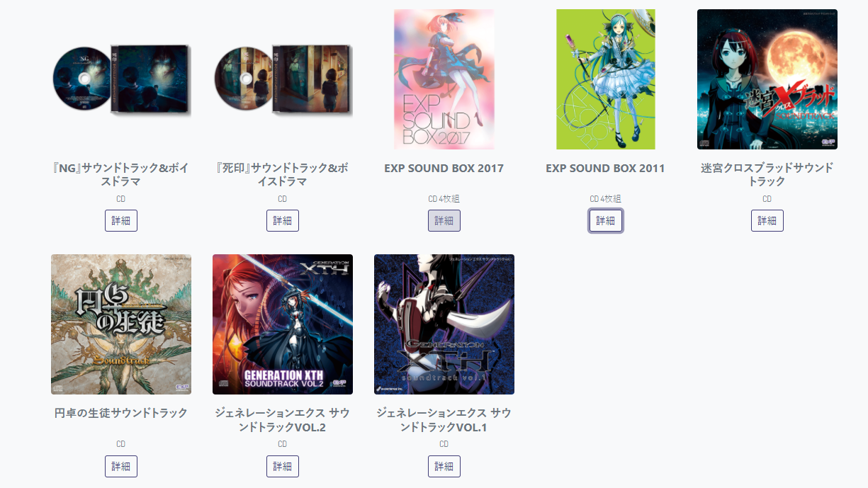Click the 迷宮クロスブラッドサウンドトラック title
The image size is (868, 488).
(767, 174)
